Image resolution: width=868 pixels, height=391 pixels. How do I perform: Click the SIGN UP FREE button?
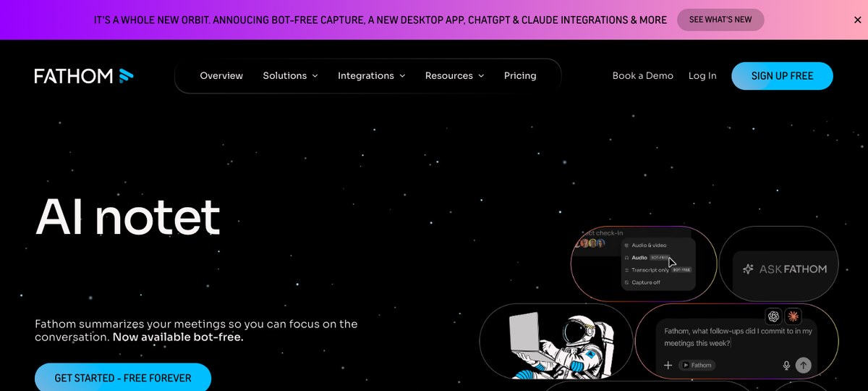(x=782, y=76)
